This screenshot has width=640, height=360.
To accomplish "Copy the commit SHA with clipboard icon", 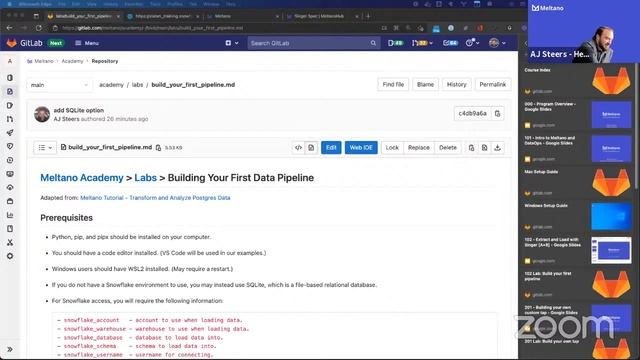I will [x=497, y=113].
